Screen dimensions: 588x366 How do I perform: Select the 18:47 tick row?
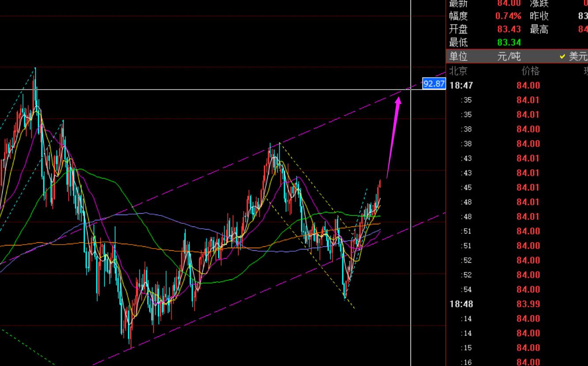pyautogui.click(x=517, y=86)
